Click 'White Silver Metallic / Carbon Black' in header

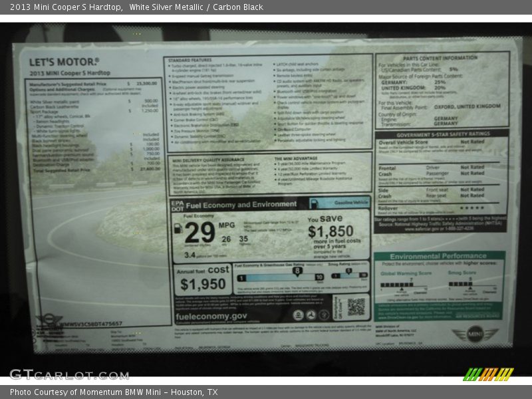coord(196,7)
